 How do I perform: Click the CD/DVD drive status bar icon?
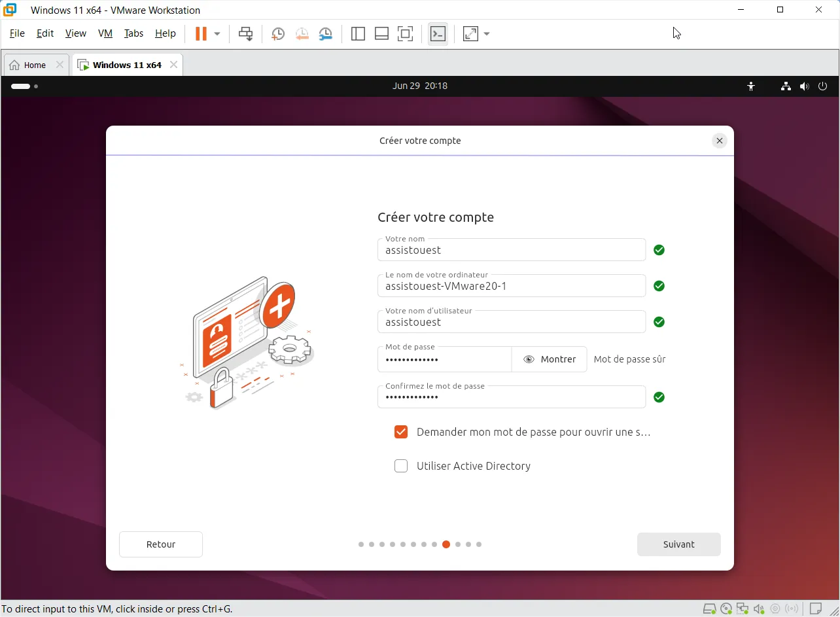(x=726, y=609)
